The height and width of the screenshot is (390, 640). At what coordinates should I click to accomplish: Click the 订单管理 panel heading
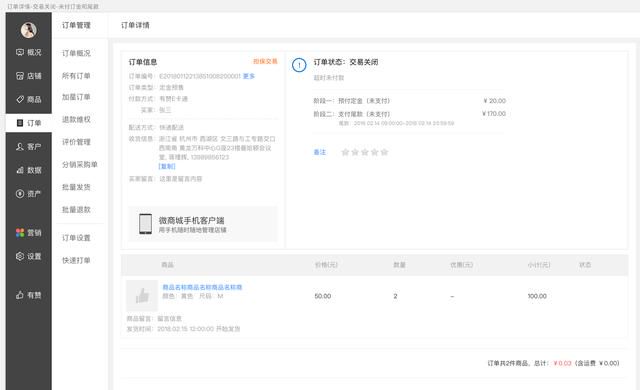pos(76,25)
